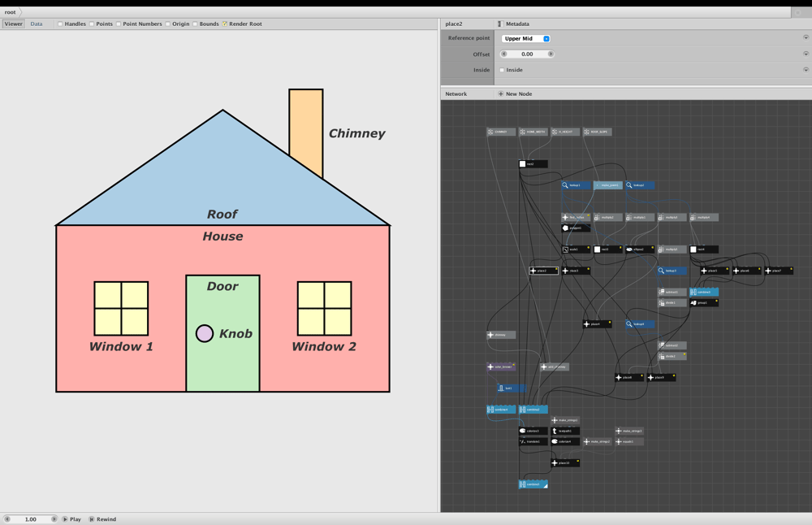The height and width of the screenshot is (525, 812).
Task: Select the colorize4 node
Action: click(x=565, y=441)
